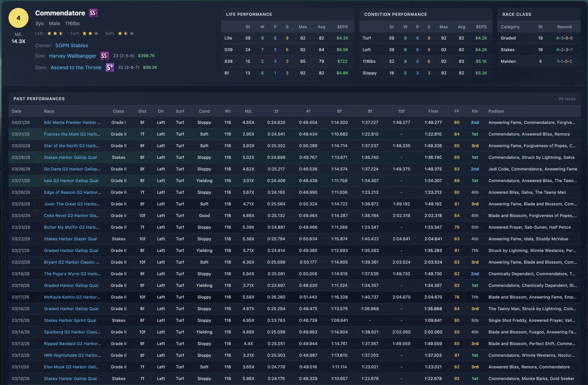Click the S39 row in Life Performance

coord(287,50)
